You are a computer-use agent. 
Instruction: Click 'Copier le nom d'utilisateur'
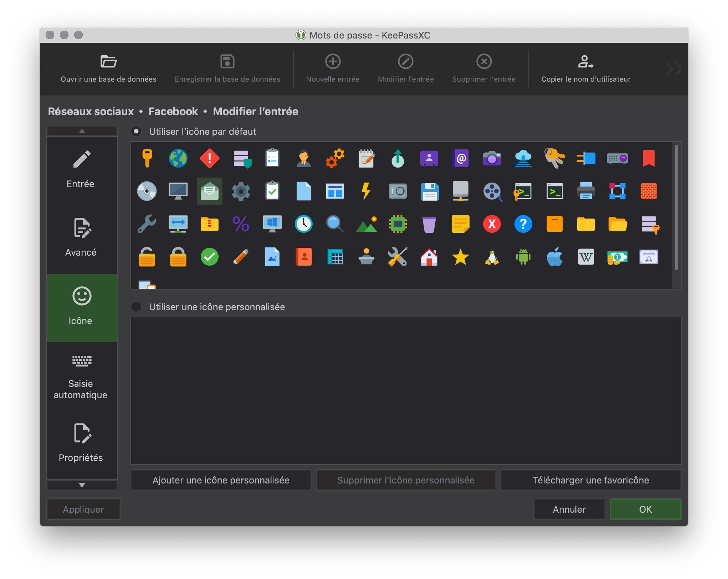point(586,69)
